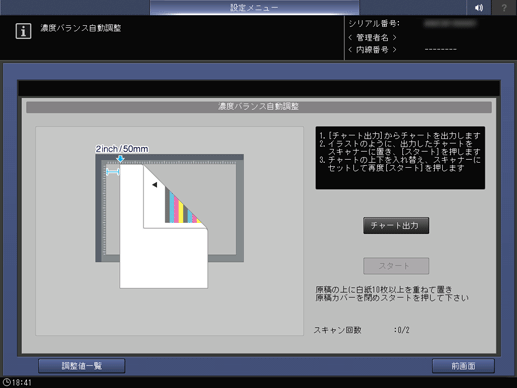Screen dimensions: 517x388
Task: Click the speaker volume icon
Action: pyautogui.click(x=479, y=7)
